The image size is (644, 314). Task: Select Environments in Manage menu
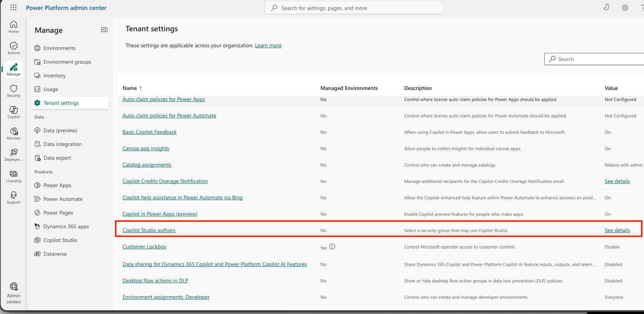coord(59,48)
